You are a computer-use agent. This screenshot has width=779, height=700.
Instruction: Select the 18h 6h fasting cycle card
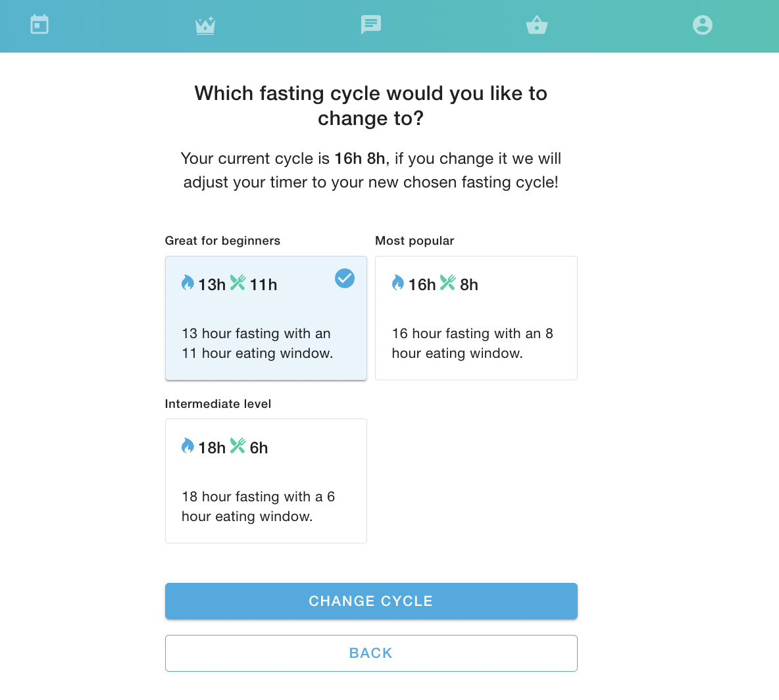point(266,481)
